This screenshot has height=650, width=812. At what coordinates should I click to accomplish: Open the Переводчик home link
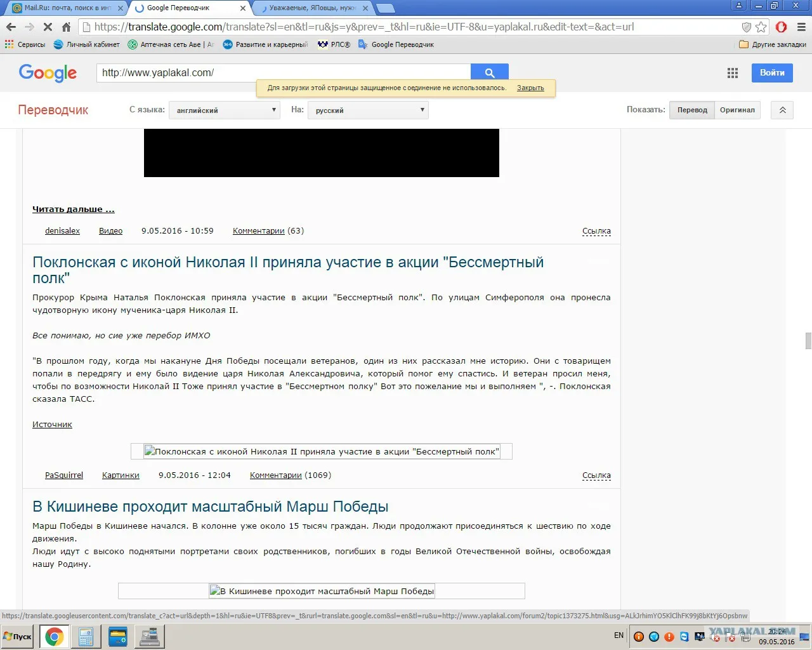pyautogui.click(x=53, y=110)
